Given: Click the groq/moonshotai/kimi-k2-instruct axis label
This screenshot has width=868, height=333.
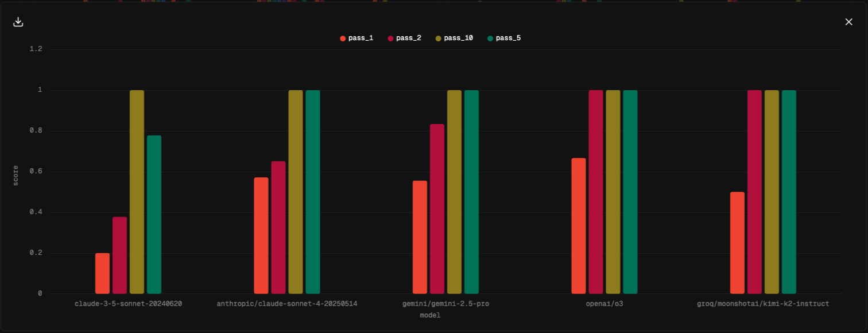Looking at the screenshot, I should coord(763,304).
